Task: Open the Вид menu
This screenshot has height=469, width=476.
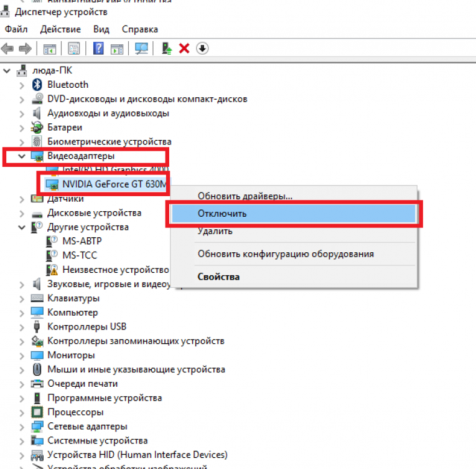Action: (x=101, y=29)
